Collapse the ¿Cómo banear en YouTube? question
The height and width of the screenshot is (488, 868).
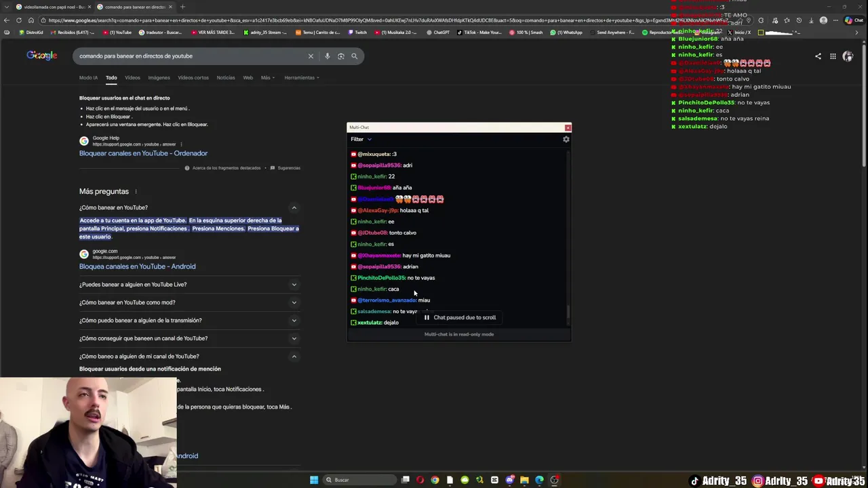(x=294, y=207)
